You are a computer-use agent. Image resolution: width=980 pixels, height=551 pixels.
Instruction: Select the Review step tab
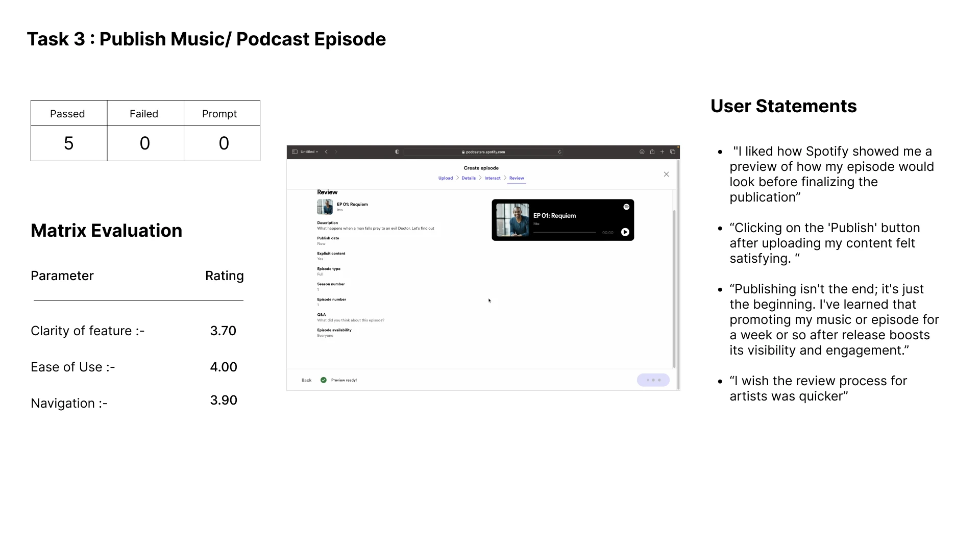516,178
